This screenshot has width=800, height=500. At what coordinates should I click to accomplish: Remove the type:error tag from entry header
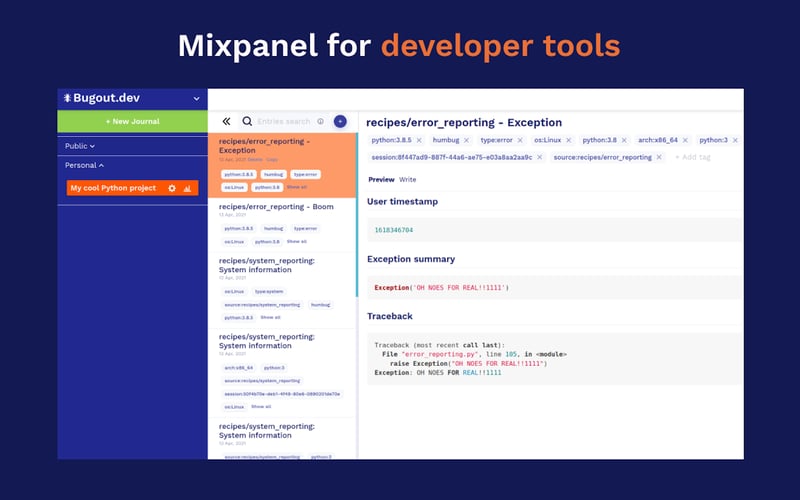point(520,140)
